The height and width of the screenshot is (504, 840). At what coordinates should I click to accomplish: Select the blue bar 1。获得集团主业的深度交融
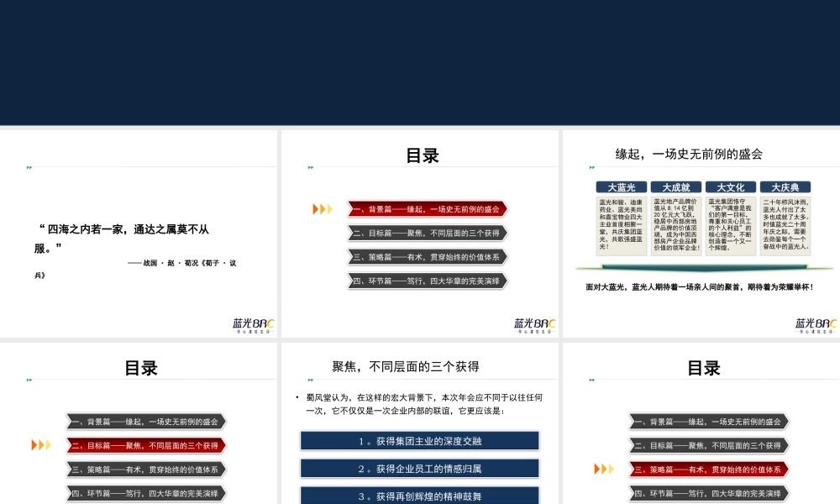pyautogui.click(x=420, y=441)
